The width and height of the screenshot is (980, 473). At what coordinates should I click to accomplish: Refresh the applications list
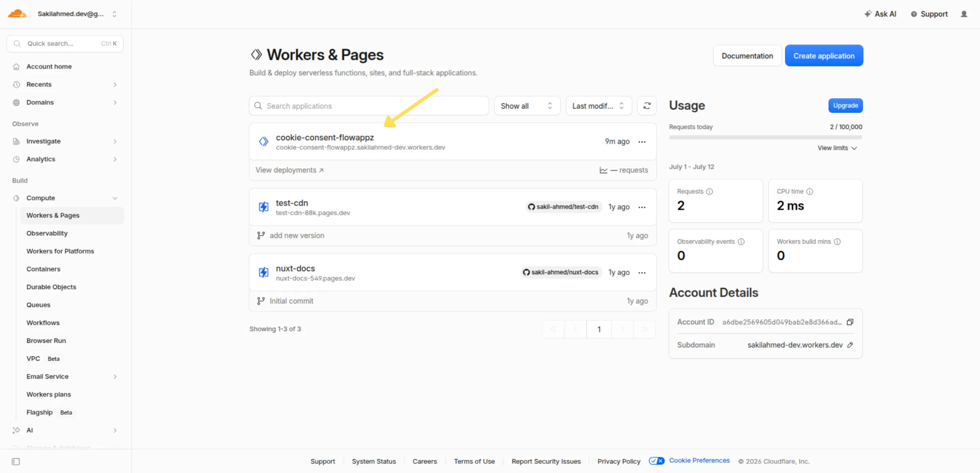point(647,106)
